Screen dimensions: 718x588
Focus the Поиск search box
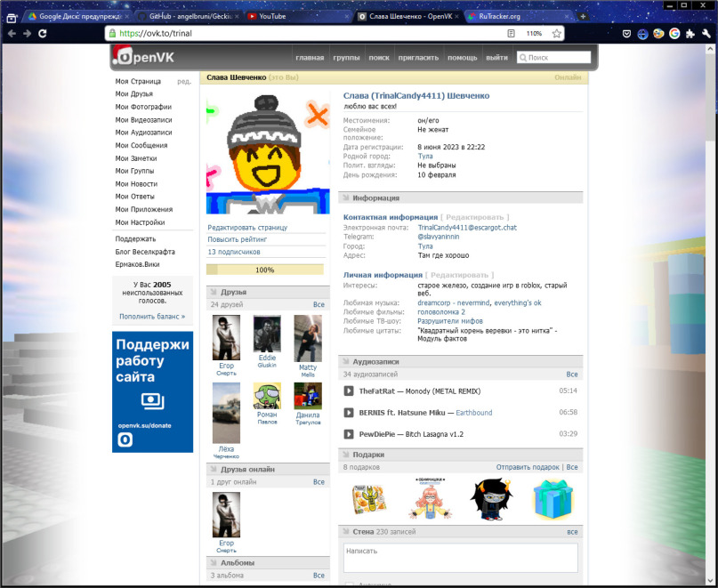(x=553, y=58)
